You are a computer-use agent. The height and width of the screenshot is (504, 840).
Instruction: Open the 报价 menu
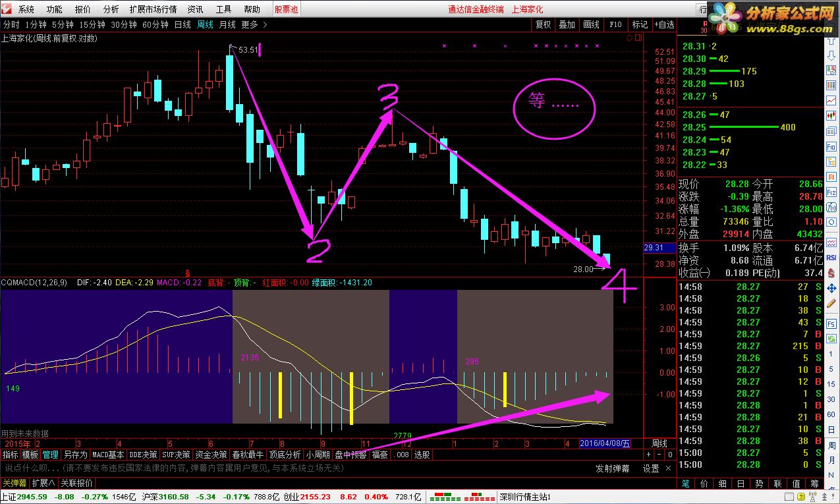(x=83, y=9)
